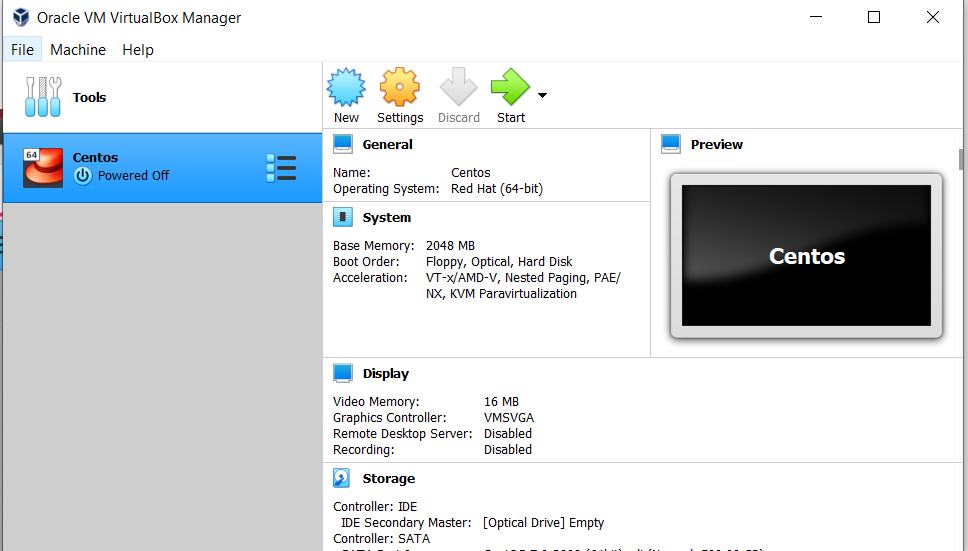Image resolution: width=968 pixels, height=551 pixels.
Task: Click the Powered Off status icon
Action: coord(83,176)
